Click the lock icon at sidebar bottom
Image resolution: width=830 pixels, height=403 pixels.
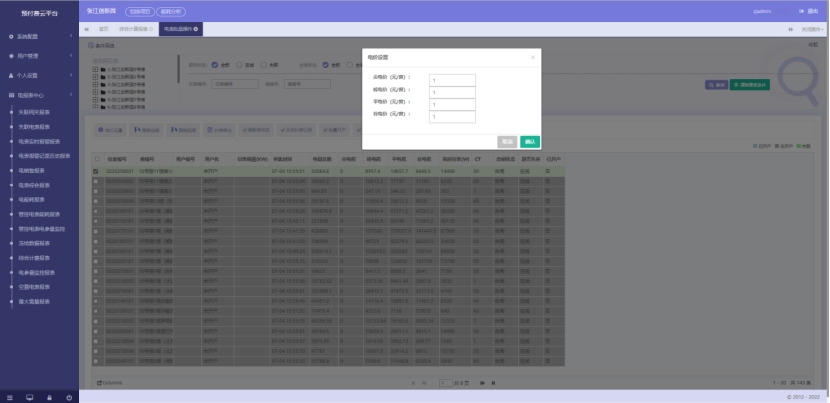49,397
